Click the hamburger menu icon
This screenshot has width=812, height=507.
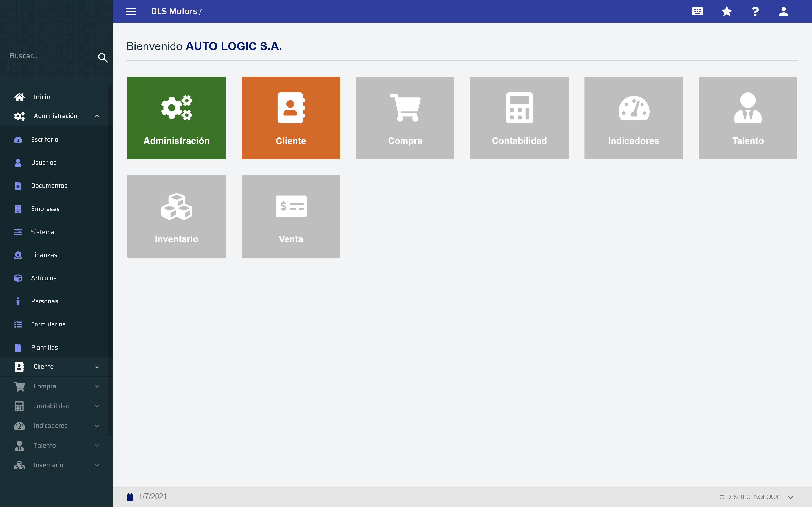pyautogui.click(x=131, y=11)
